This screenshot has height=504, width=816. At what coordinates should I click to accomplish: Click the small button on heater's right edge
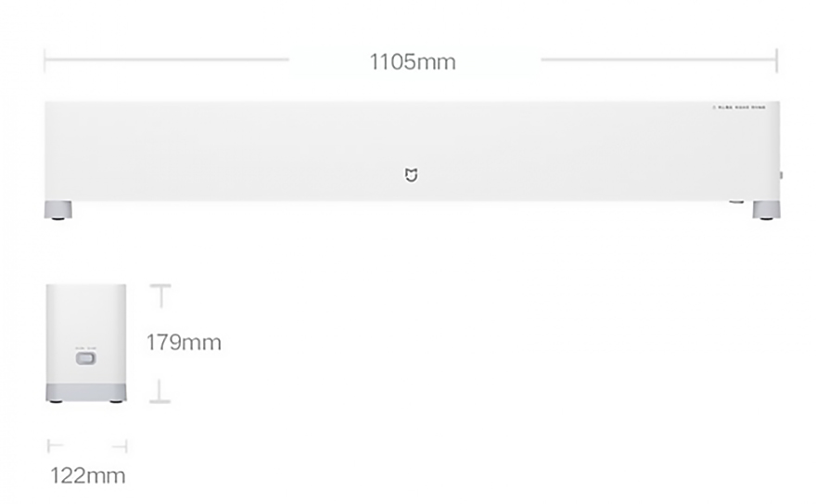click(x=781, y=173)
